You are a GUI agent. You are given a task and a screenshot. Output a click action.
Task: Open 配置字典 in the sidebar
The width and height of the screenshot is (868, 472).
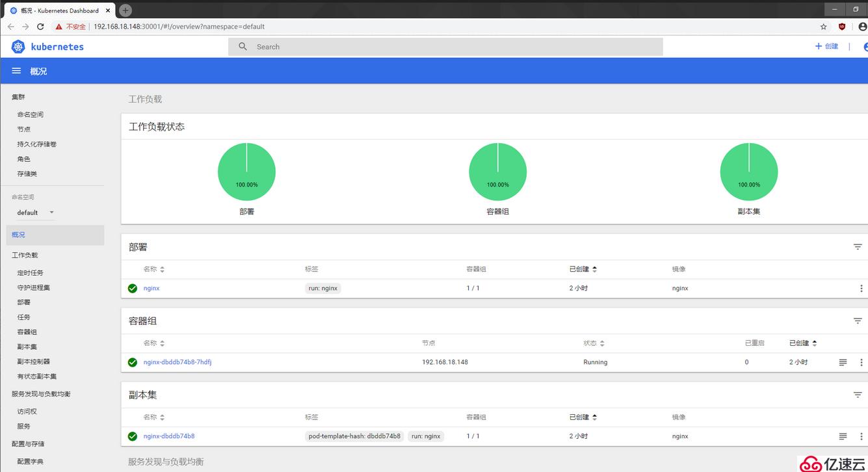click(x=31, y=462)
